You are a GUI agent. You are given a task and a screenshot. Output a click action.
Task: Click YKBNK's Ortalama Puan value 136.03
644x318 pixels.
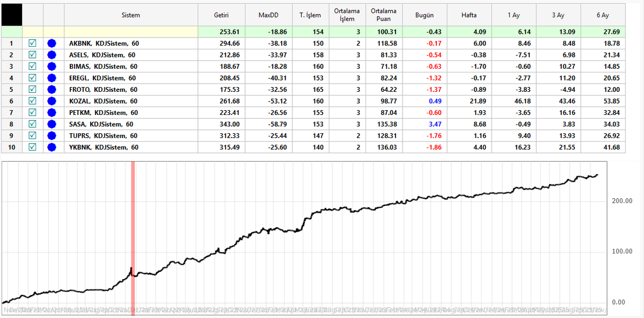387,147
